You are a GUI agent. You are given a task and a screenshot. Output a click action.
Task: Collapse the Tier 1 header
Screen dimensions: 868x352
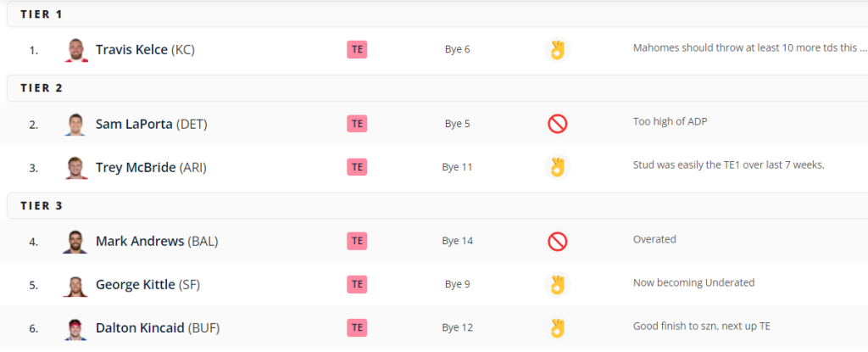[x=437, y=14]
